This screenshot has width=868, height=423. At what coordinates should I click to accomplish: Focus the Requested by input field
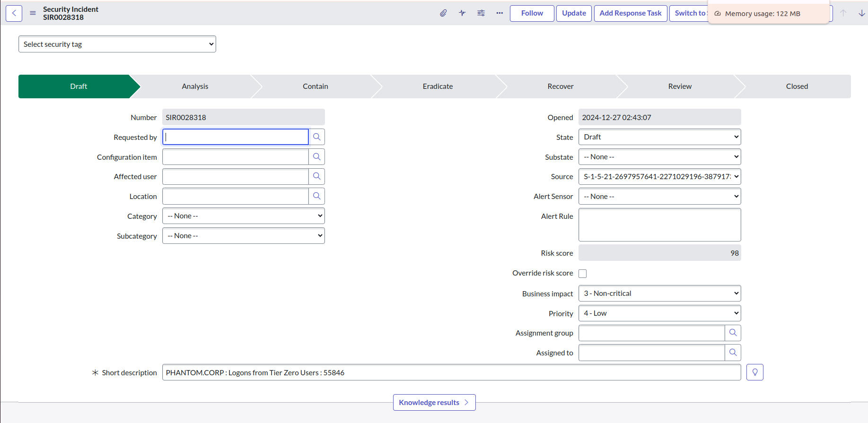(x=236, y=137)
